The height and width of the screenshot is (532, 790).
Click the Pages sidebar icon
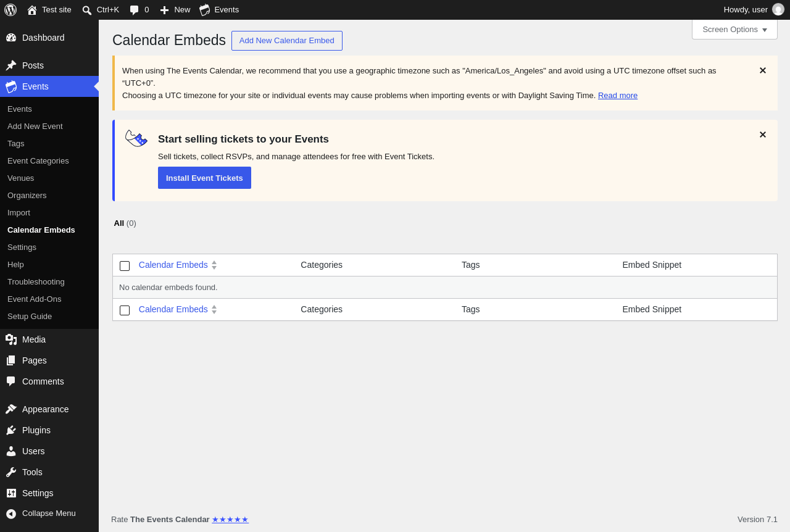tap(11, 360)
